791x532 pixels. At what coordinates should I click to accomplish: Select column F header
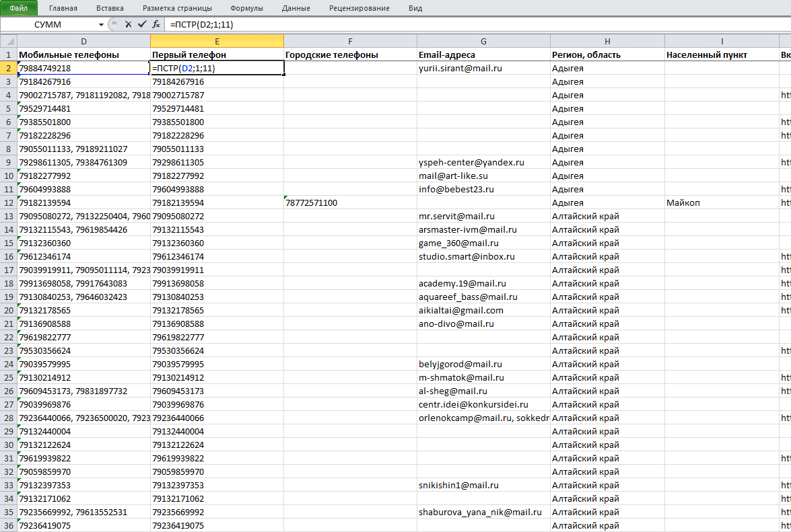coord(350,41)
